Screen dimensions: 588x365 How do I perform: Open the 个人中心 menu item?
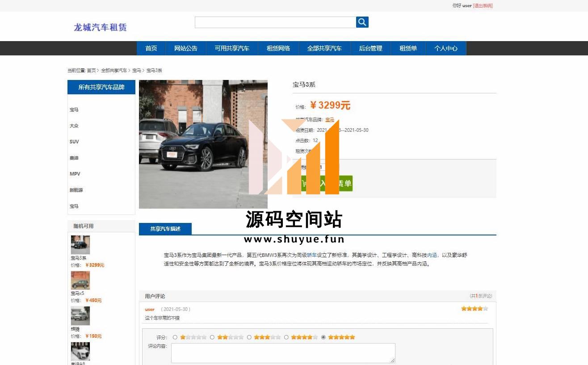click(x=446, y=48)
